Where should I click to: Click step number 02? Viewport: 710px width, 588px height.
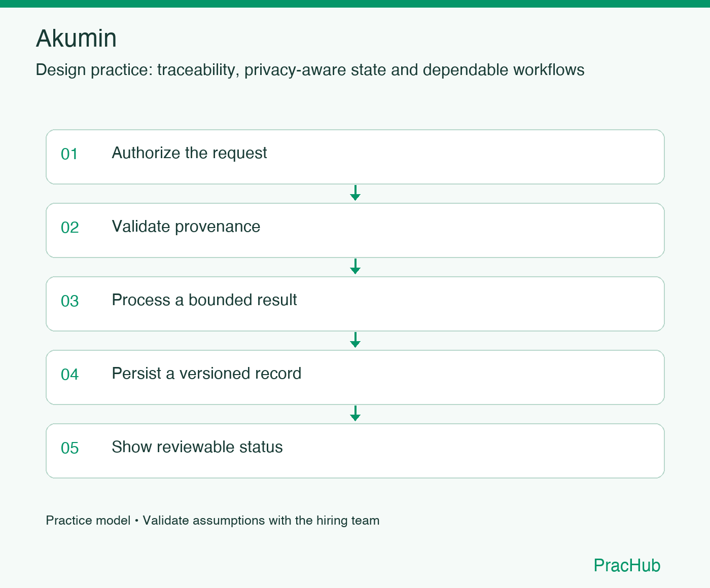[69, 228]
